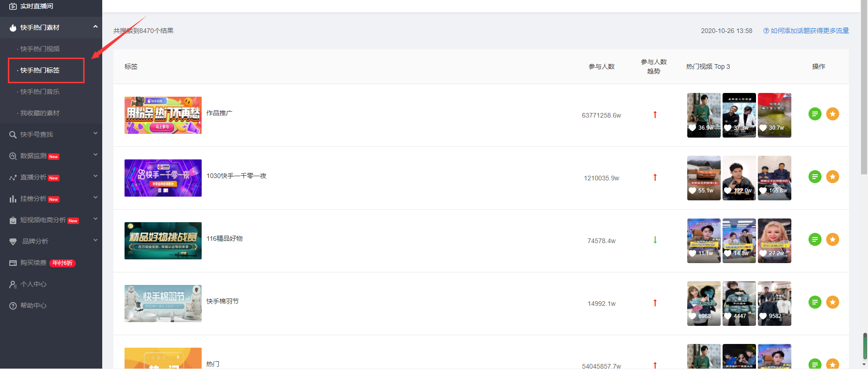Image resolution: width=868 pixels, height=370 pixels.
Task: Open top video with 14.8w likes
Action: [739, 241]
